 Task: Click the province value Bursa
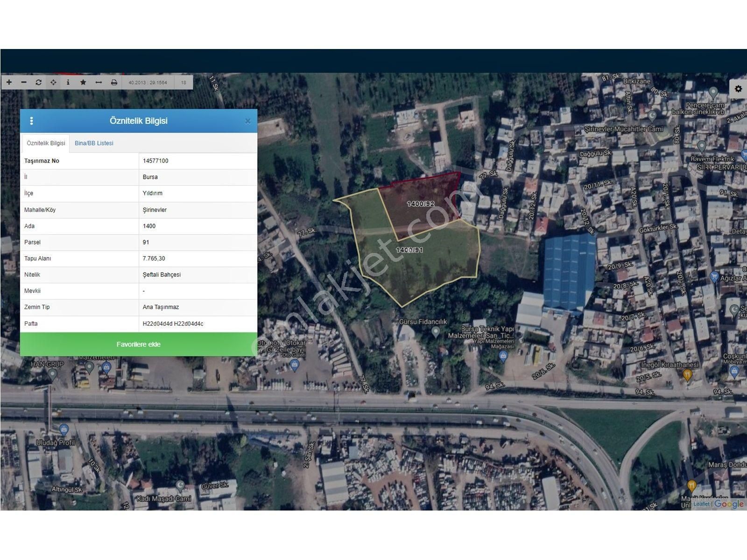point(150,177)
